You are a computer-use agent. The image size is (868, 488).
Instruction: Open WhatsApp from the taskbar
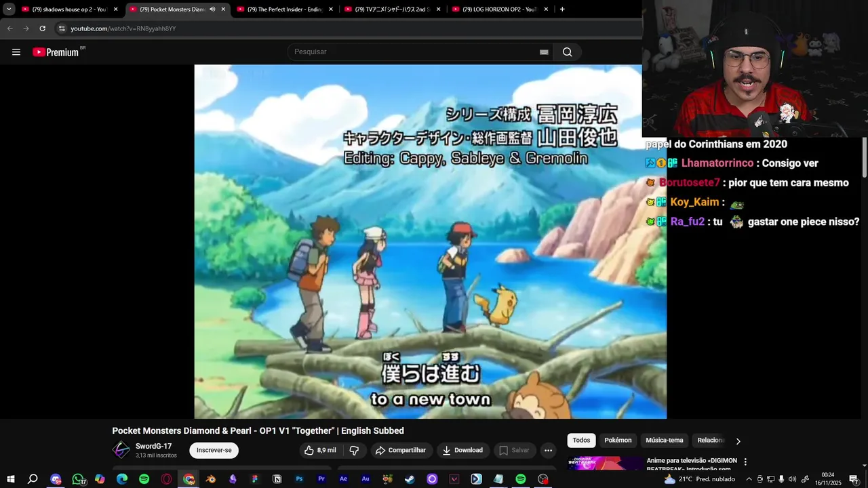78,479
